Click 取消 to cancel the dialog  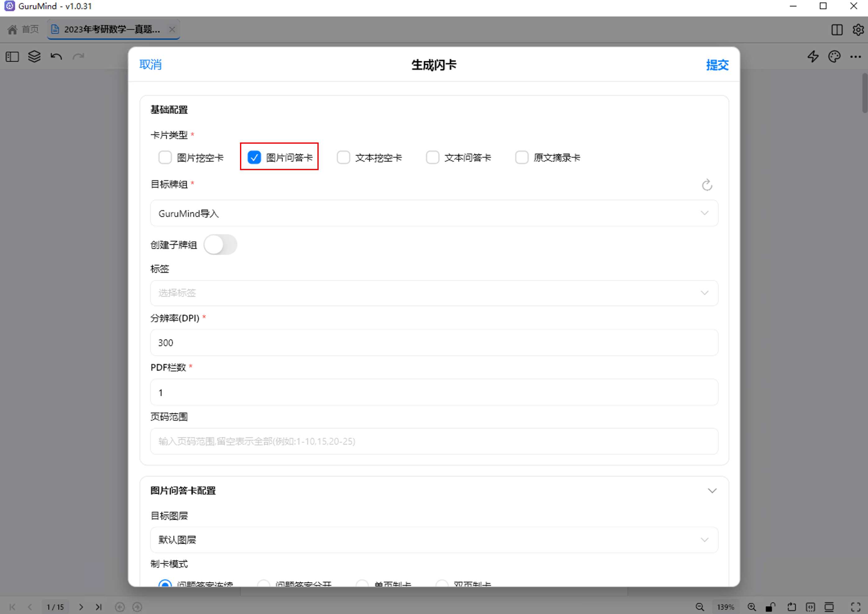pos(150,65)
